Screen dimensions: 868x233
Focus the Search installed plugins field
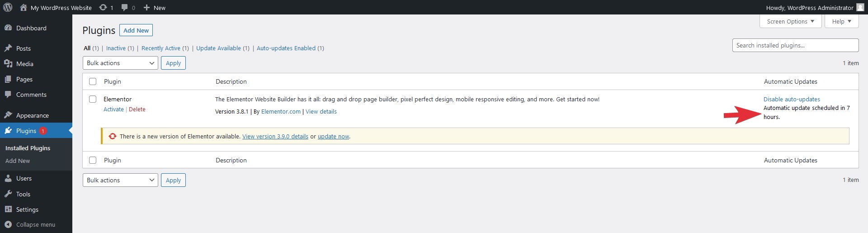tap(795, 45)
